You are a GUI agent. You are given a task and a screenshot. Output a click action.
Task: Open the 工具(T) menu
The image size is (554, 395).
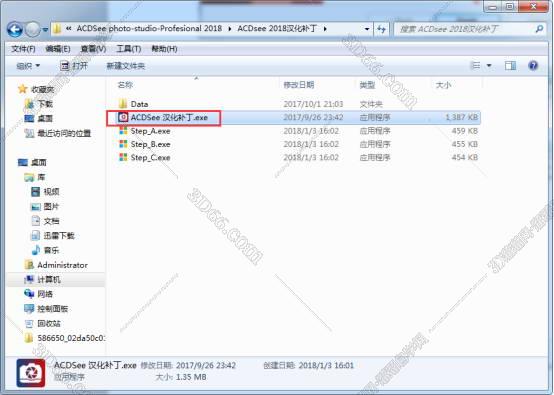pyautogui.click(x=129, y=49)
